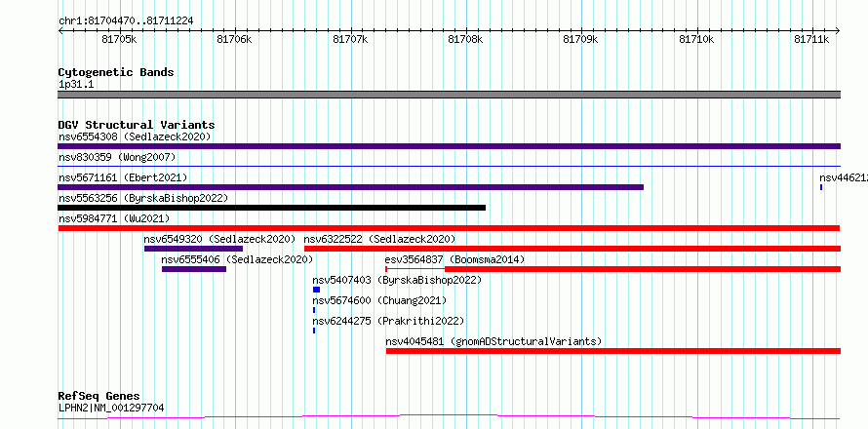The width and height of the screenshot is (868, 429).
Task: Click the red nsv5984771 variant bar
Action: (x=449, y=228)
